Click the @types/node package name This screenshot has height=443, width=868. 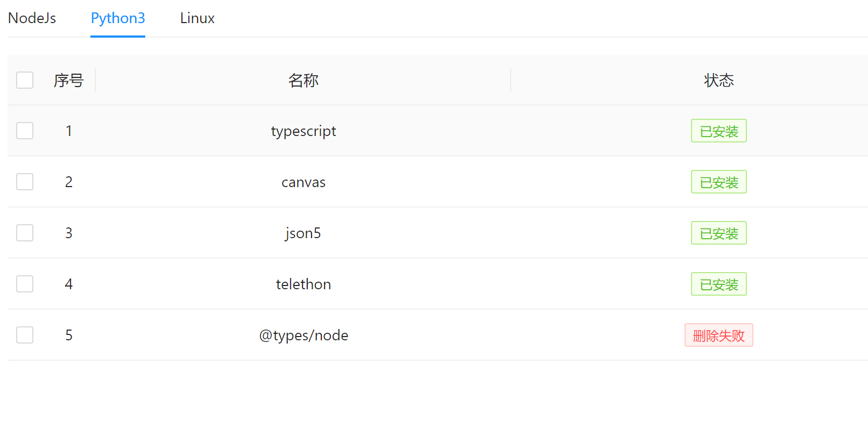click(x=304, y=334)
